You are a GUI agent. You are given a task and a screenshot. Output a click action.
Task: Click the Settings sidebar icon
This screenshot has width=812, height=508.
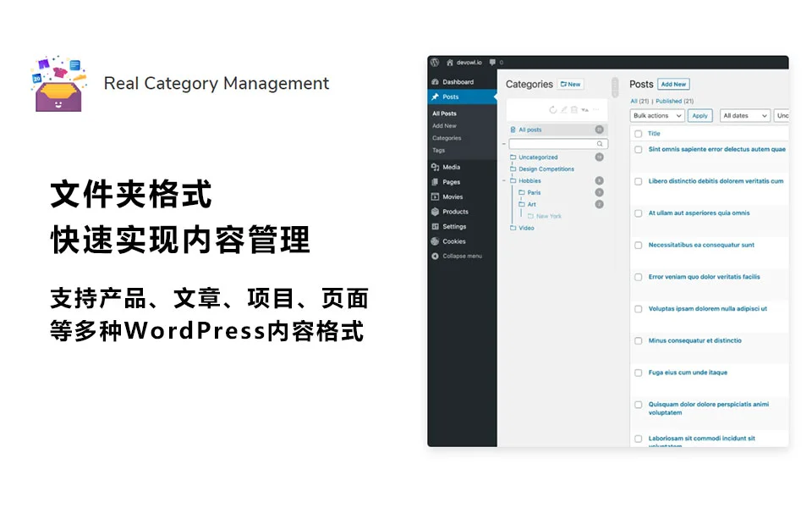[435, 227]
